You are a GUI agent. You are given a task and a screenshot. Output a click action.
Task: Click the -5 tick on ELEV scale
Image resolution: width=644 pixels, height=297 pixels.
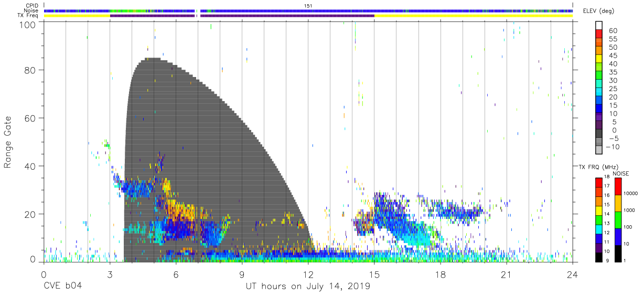[x=613, y=139]
